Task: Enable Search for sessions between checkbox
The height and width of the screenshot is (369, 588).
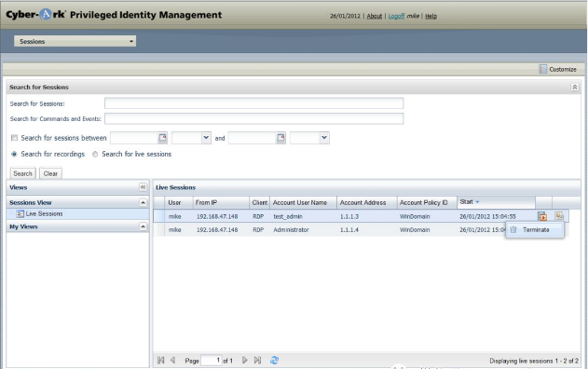Action: click(14, 138)
